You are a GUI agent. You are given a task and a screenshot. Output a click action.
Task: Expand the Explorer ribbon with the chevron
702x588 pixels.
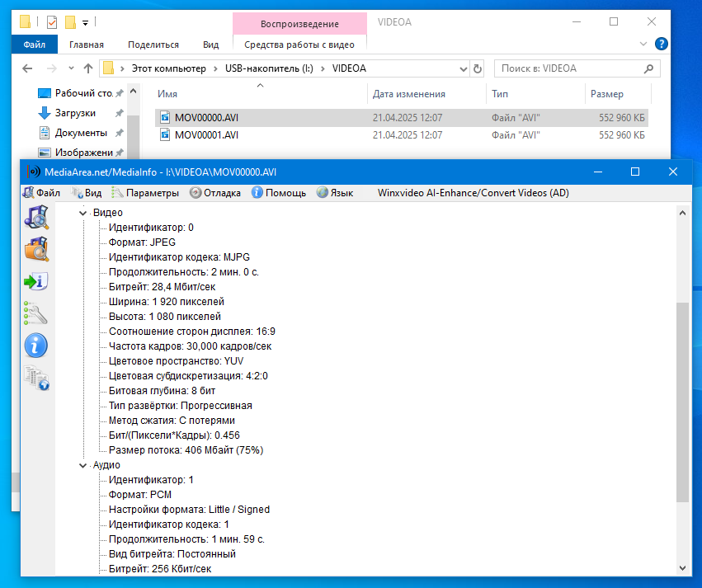(644, 44)
